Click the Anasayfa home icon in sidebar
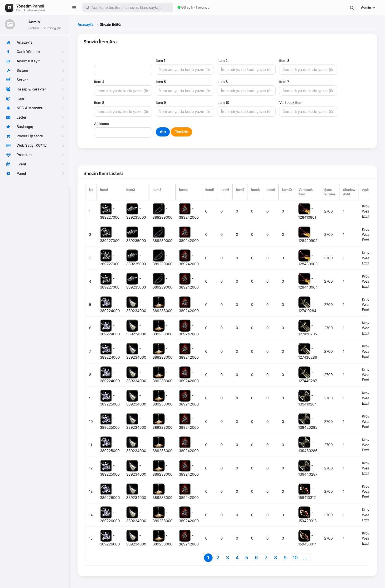This screenshot has height=588, width=385. tap(8, 43)
